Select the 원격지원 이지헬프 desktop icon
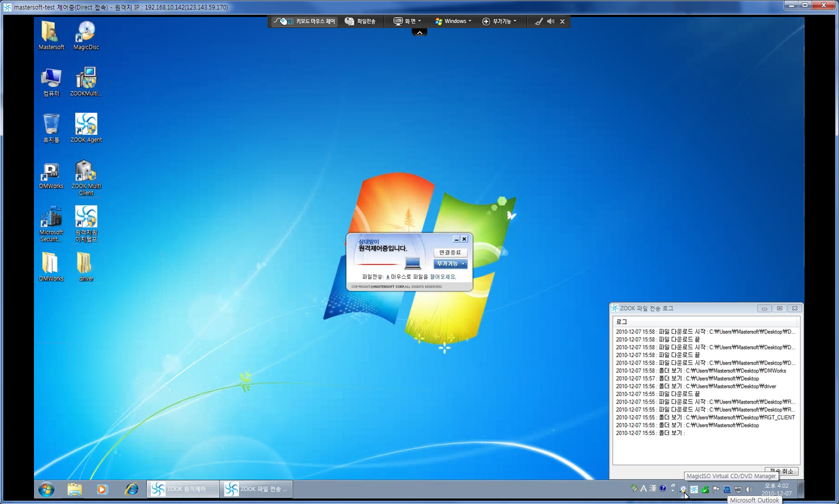Screen dimensions: 839x504 tap(86, 224)
